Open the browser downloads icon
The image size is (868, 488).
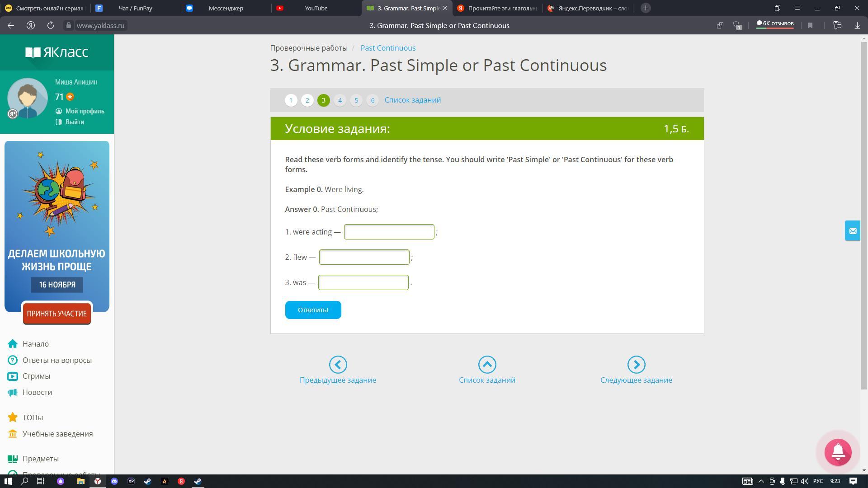857,26
